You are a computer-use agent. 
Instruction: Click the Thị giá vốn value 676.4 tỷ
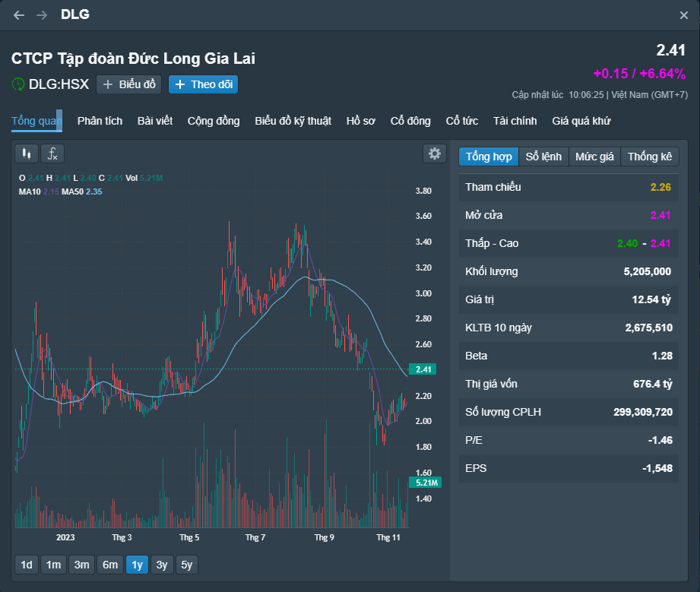[x=653, y=384]
